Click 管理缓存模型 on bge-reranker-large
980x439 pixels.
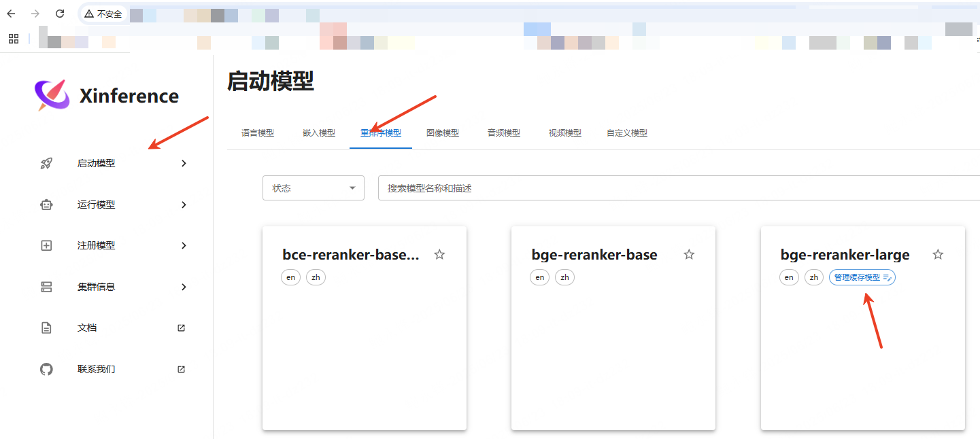click(862, 277)
